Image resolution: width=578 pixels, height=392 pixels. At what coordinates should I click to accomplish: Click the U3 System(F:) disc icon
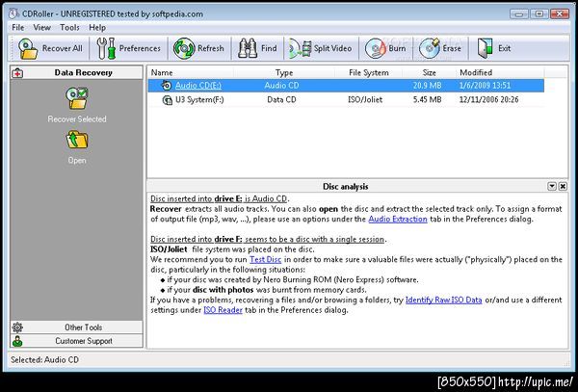pos(168,100)
